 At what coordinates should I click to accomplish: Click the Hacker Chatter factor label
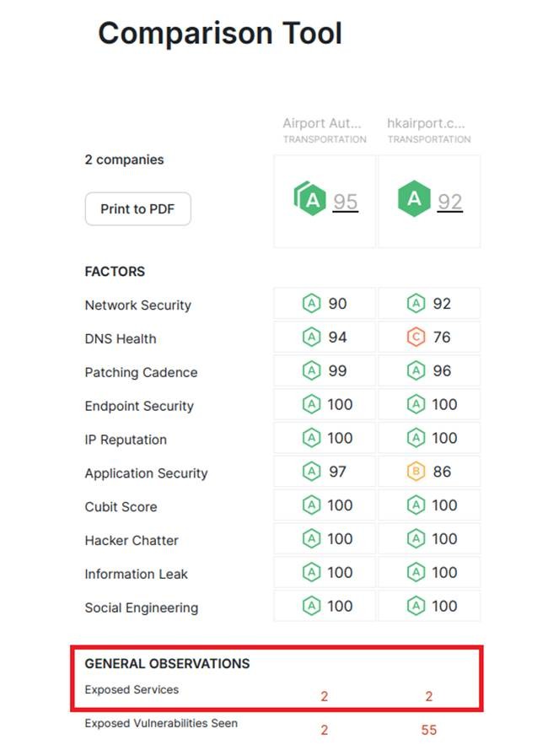click(132, 541)
